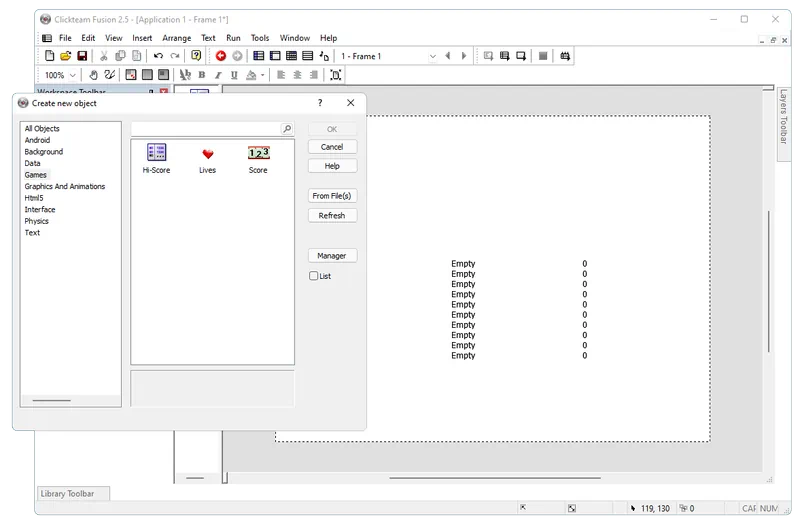Select the Graphics And Animations category
This screenshot has height=523, width=800.
[65, 186]
